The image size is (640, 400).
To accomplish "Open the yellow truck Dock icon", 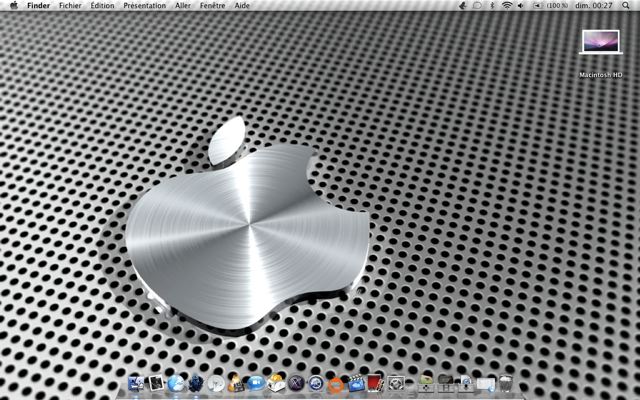I will pyautogui.click(x=276, y=383).
